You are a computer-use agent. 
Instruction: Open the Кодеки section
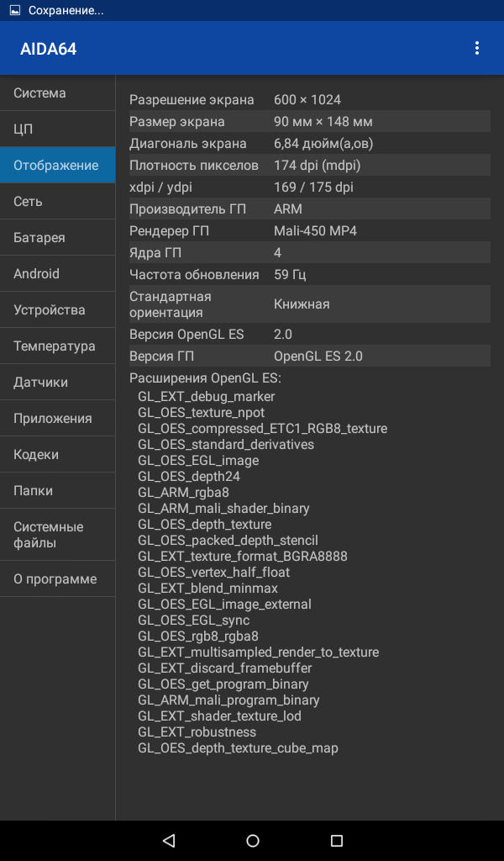[x=58, y=454]
